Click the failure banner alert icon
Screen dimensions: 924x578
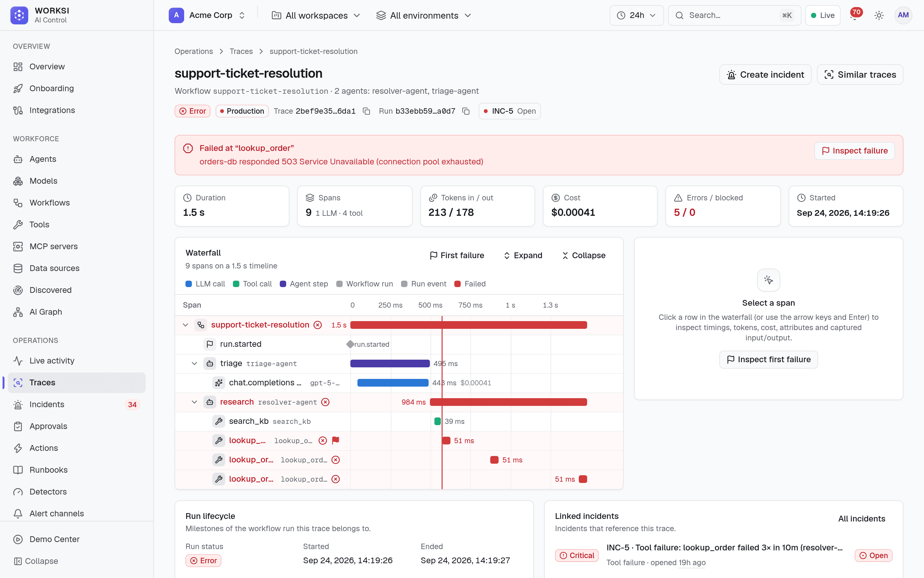pyautogui.click(x=188, y=148)
